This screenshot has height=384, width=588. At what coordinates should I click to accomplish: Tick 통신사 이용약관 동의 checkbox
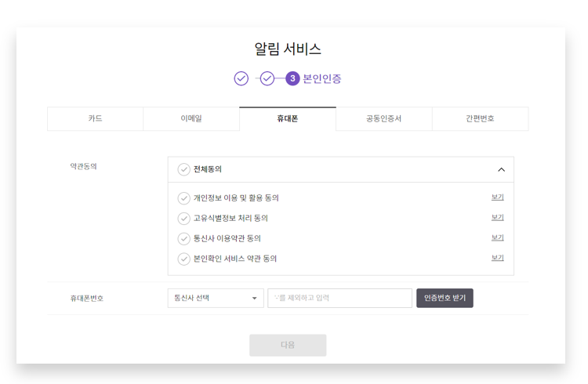tap(183, 239)
